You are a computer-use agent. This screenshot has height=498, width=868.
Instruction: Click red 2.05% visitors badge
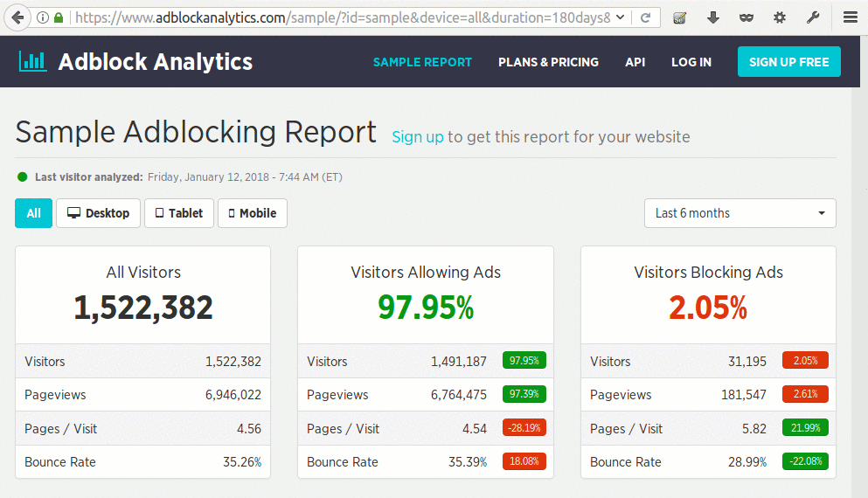click(x=805, y=360)
